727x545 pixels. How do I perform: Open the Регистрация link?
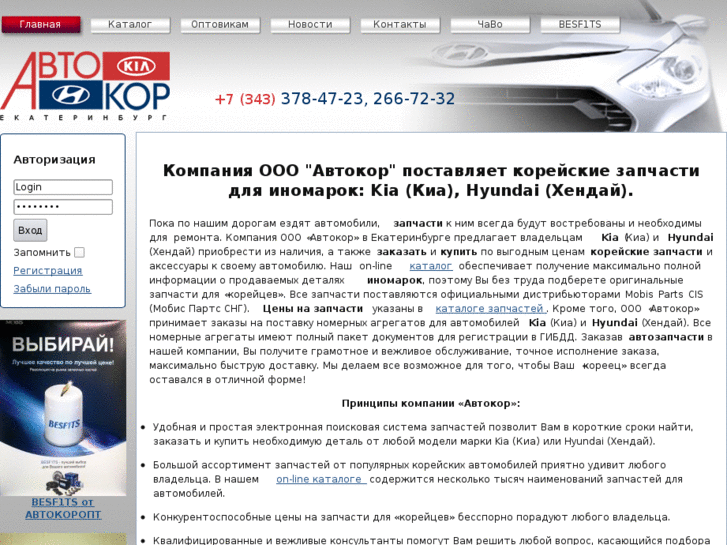click(48, 270)
